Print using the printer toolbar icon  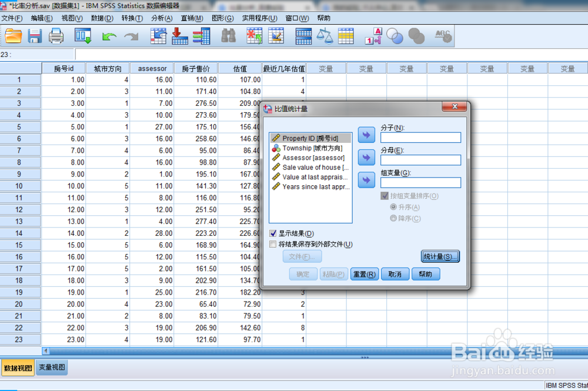56,36
